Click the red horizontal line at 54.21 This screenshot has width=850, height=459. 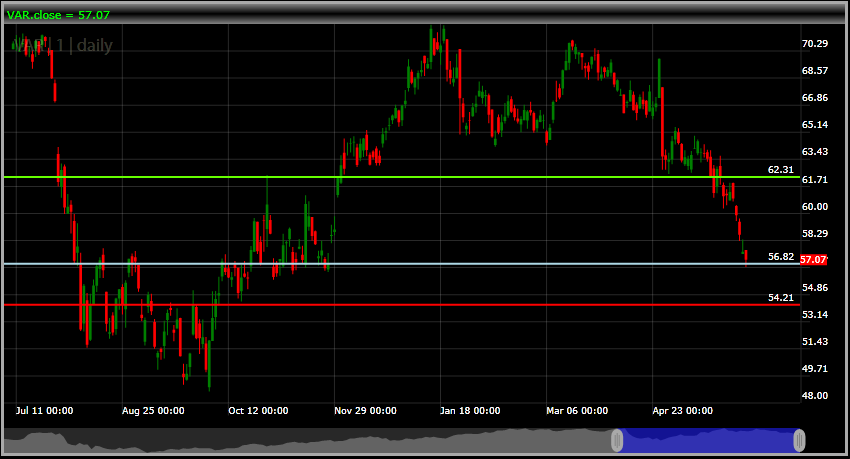(400, 304)
